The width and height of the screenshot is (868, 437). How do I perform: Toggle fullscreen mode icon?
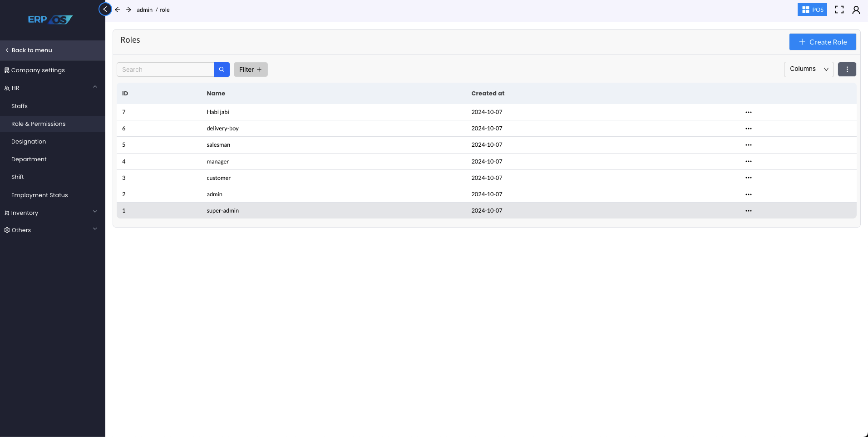tap(839, 10)
